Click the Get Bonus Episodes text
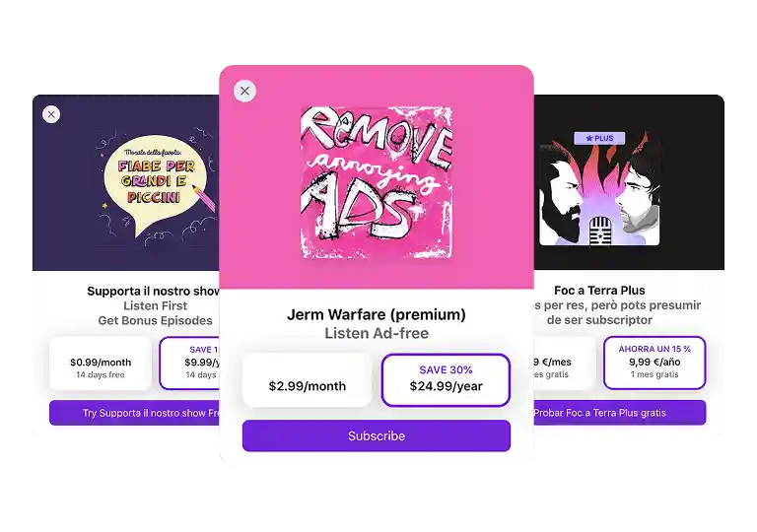The width and height of the screenshot is (757, 532). coord(155,320)
